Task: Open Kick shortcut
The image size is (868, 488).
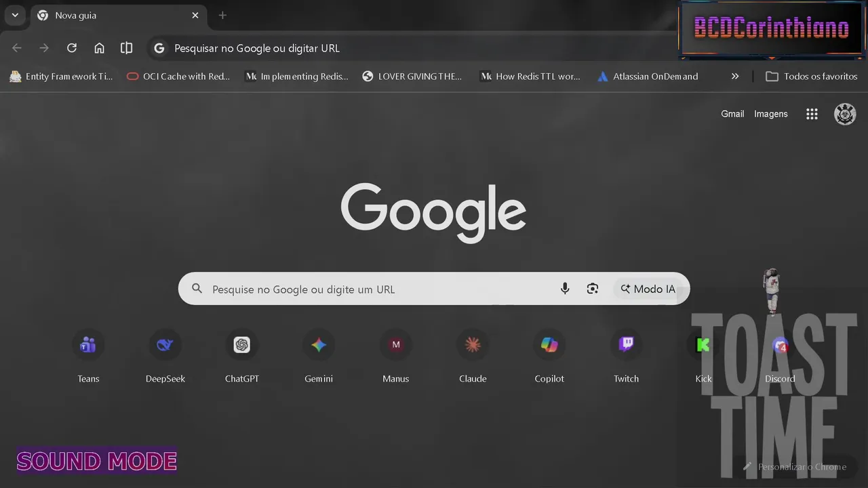Action: [703, 355]
